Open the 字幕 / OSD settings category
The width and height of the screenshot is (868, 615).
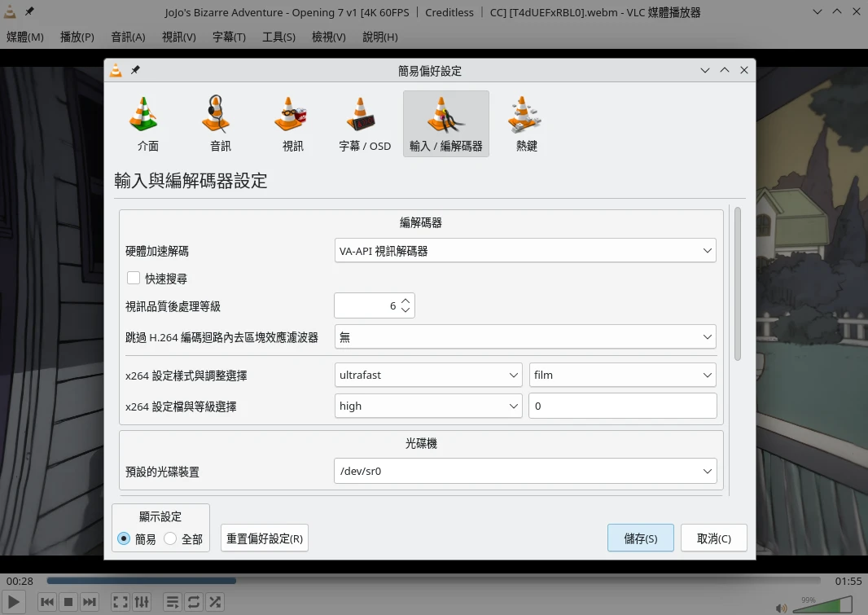pyautogui.click(x=364, y=124)
